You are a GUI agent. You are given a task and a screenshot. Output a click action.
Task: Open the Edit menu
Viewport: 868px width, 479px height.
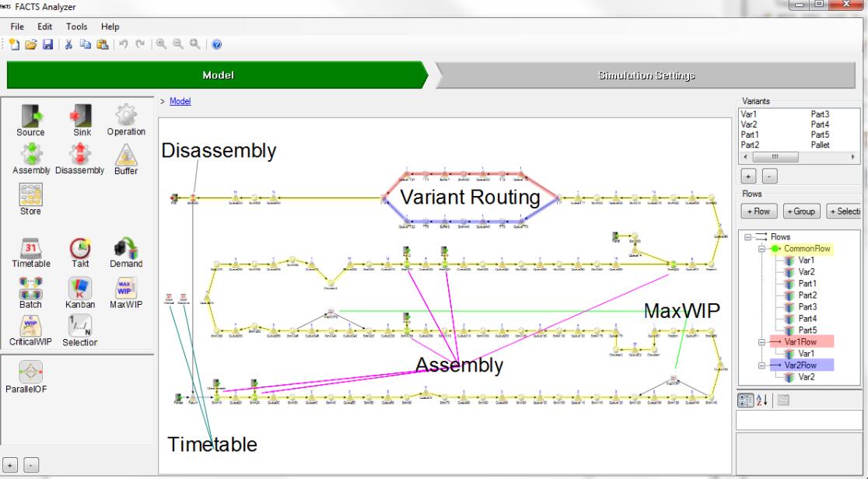(45, 26)
